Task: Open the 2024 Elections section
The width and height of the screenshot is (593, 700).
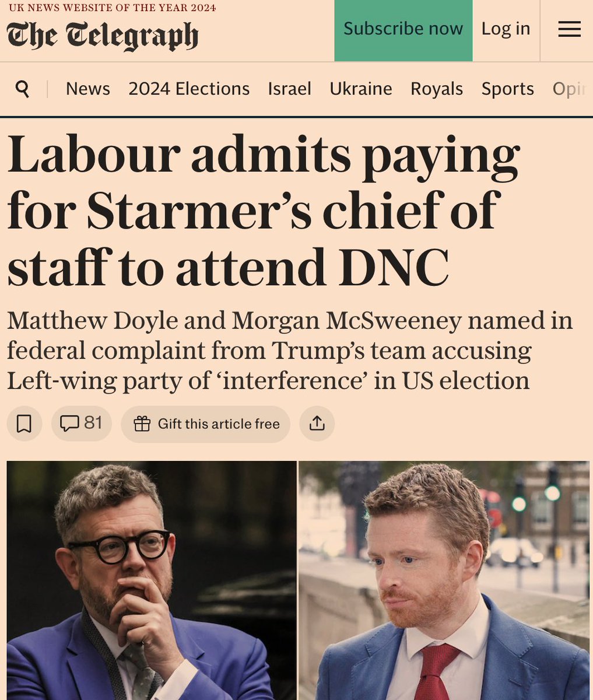Action: point(189,89)
